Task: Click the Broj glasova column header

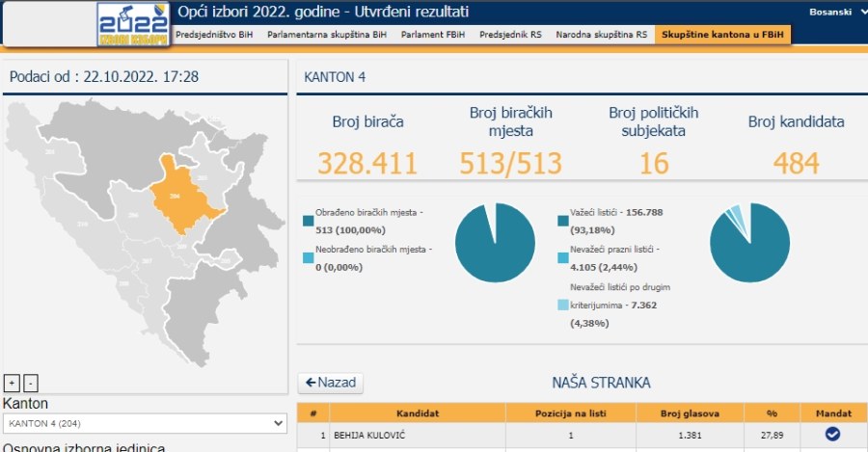Action: [686, 412]
